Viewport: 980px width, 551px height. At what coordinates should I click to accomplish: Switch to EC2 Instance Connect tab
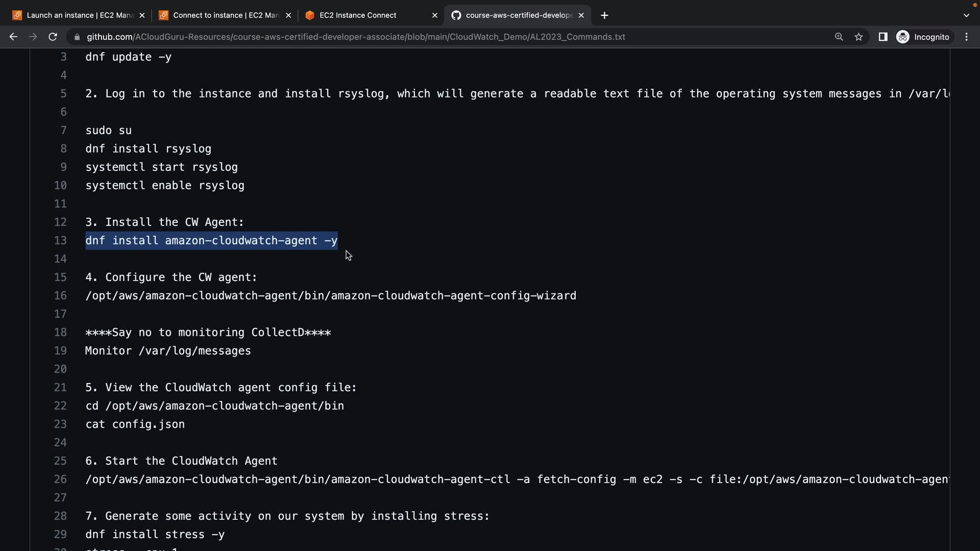point(357,15)
